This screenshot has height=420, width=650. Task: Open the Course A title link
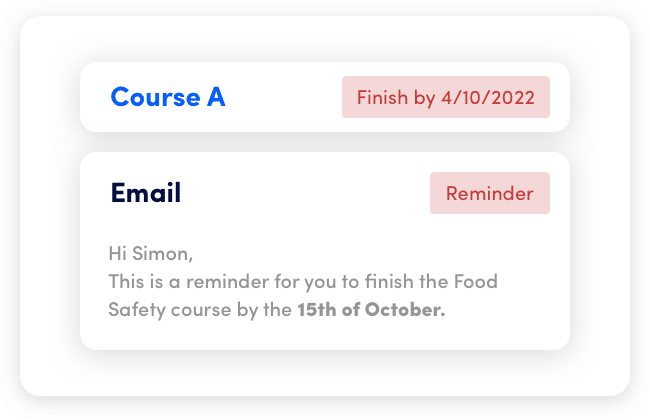click(167, 97)
